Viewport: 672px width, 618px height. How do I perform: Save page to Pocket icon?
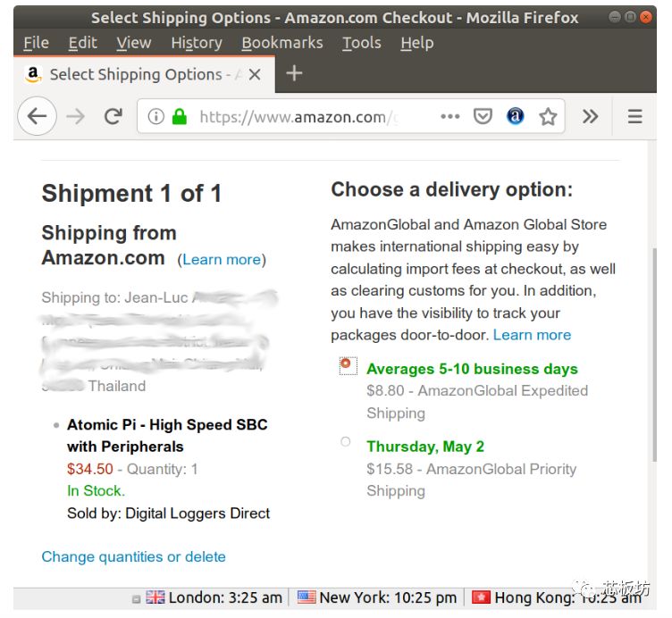tap(483, 116)
